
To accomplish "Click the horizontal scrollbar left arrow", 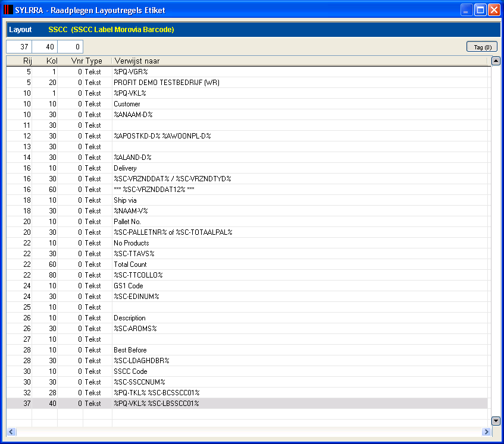I will [x=11, y=432].
